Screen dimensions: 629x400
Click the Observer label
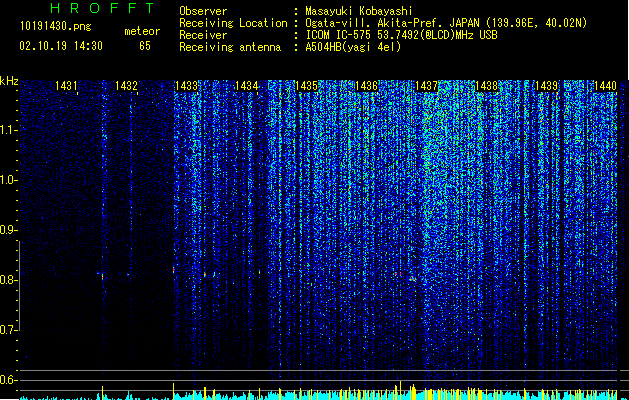203,11
